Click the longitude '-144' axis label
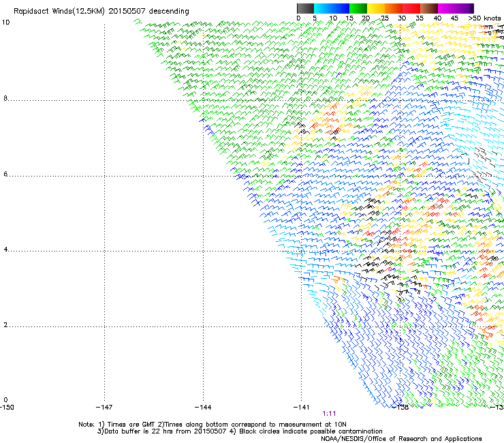Image resolution: width=504 pixels, height=443 pixels. click(x=203, y=408)
